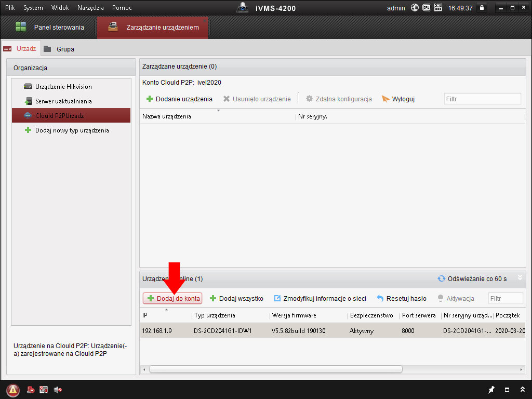This screenshot has width=532, height=399.
Task: Switch to Panel sterowania tab
Action: click(50, 28)
